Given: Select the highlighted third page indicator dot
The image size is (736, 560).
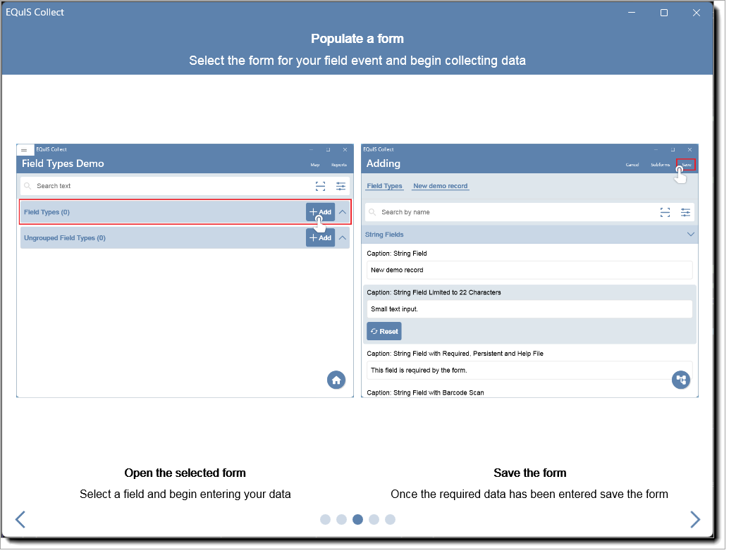Looking at the screenshot, I should [x=357, y=520].
